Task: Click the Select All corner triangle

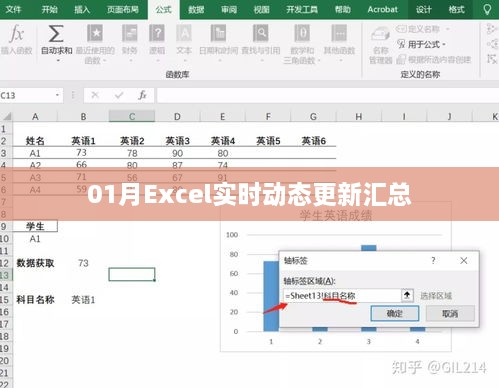Action: click(x=6, y=116)
